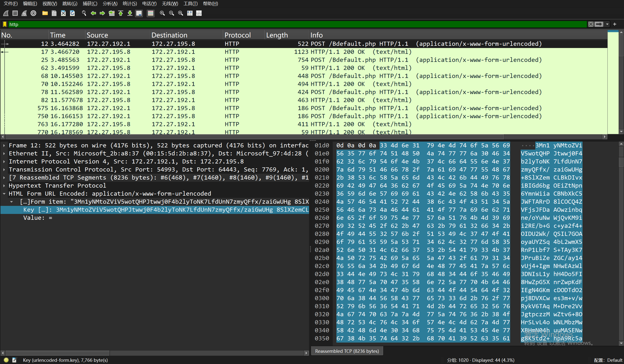Click the capture options gear icon

pyautogui.click(x=33, y=13)
